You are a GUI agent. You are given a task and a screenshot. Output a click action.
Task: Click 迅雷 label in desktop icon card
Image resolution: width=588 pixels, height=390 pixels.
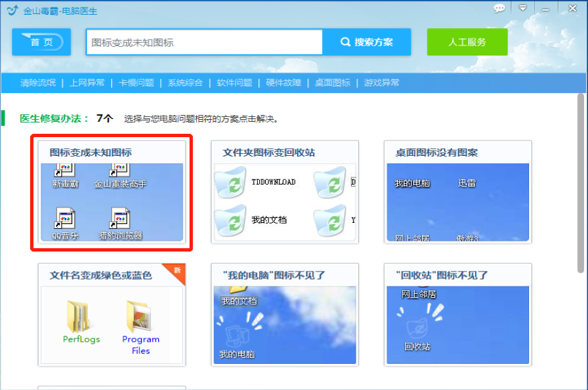click(x=467, y=183)
